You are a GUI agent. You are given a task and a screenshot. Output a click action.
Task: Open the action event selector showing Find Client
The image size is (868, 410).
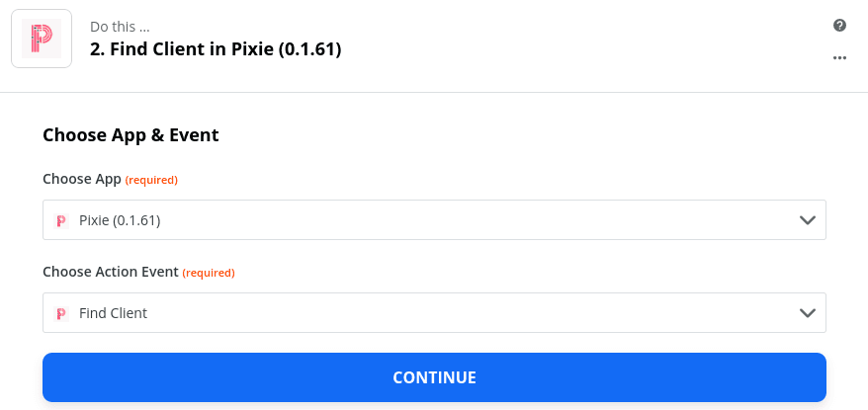[113, 313]
